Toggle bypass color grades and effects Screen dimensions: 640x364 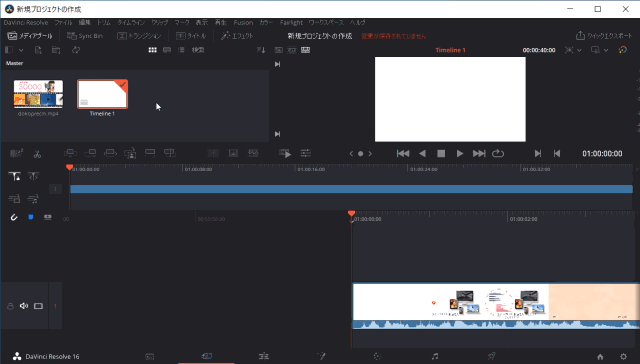pyautogui.click(x=622, y=50)
